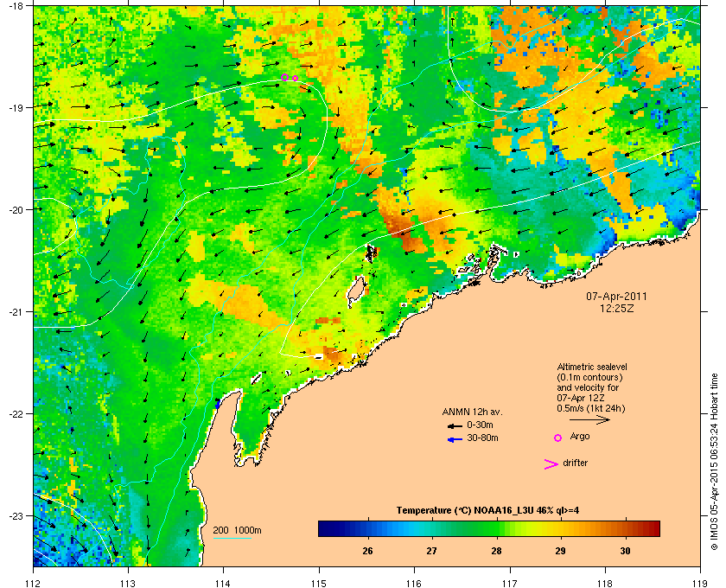Click the latitude axis label -20

tap(16, 210)
